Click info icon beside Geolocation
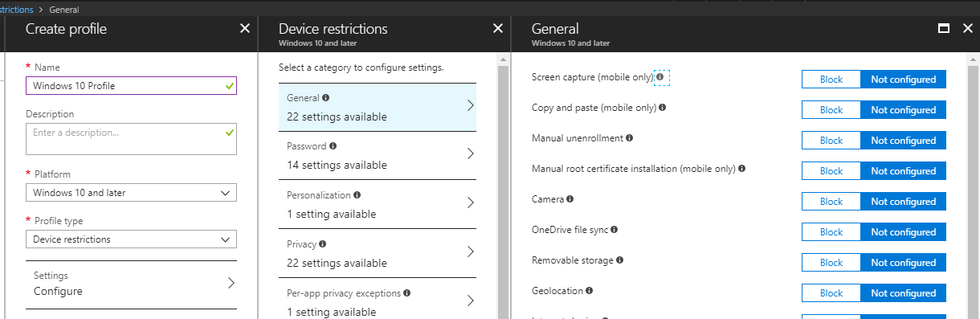 click(x=590, y=290)
